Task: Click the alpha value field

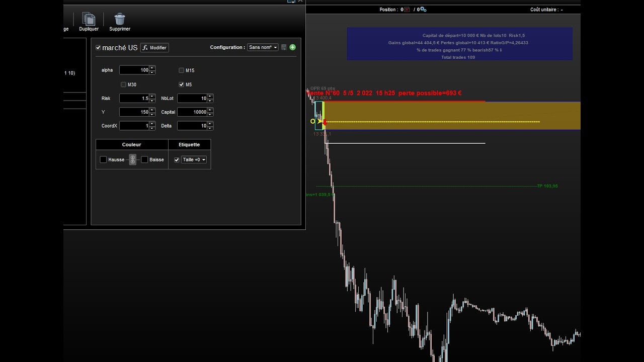Action: coord(134,70)
